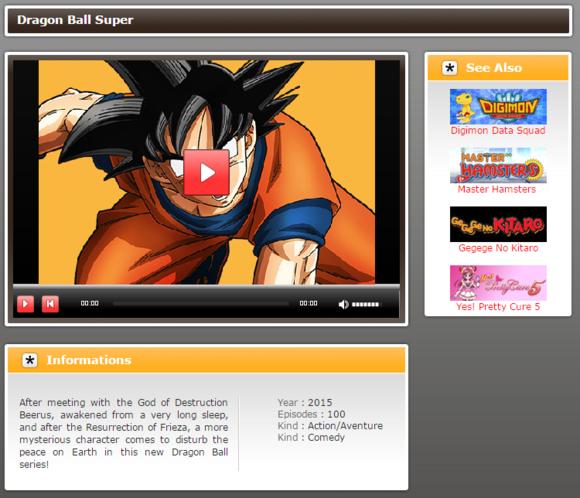The width and height of the screenshot is (580, 498).
Task: Click the series synopsis paragraph
Action: pyautogui.click(x=124, y=433)
